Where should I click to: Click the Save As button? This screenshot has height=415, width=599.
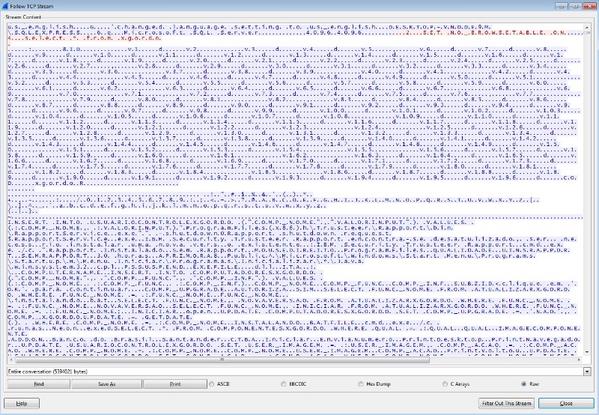107,384
